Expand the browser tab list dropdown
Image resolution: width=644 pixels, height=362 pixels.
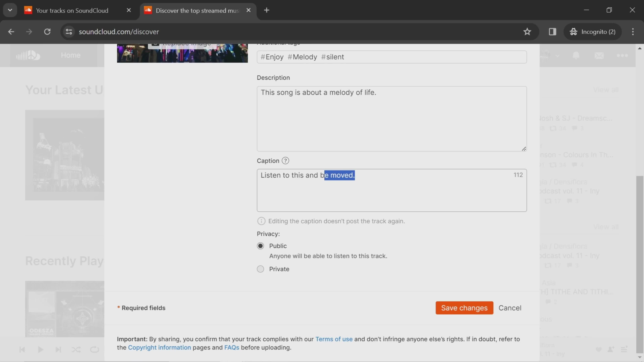click(x=10, y=10)
